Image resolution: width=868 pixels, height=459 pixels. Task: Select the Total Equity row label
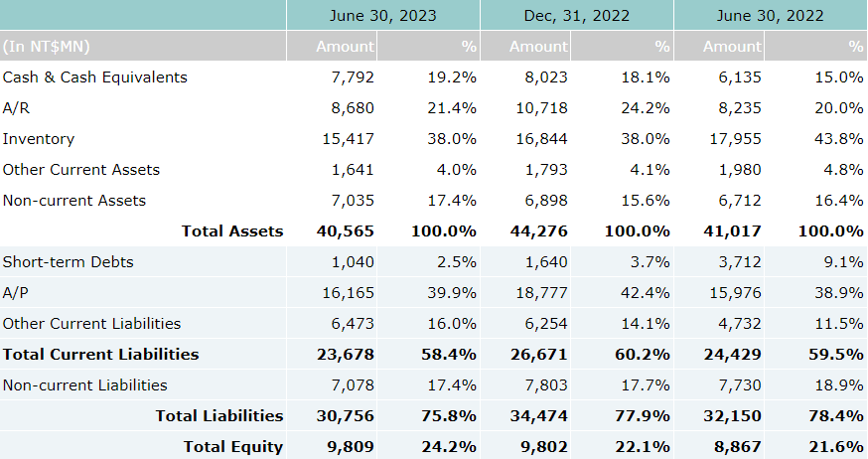point(233,447)
